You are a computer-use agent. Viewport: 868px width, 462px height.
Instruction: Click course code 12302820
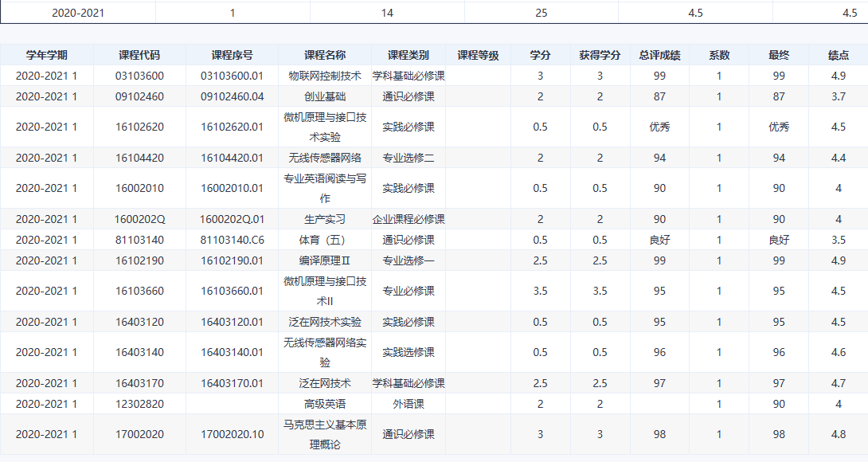click(139, 404)
